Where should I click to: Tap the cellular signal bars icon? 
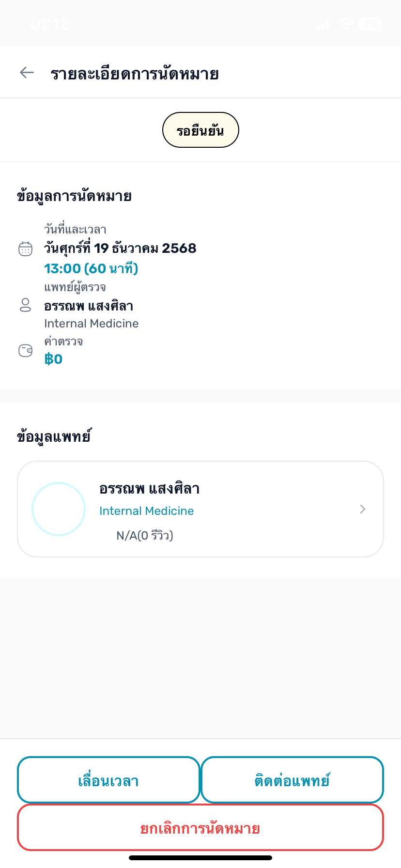coord(323,24)
